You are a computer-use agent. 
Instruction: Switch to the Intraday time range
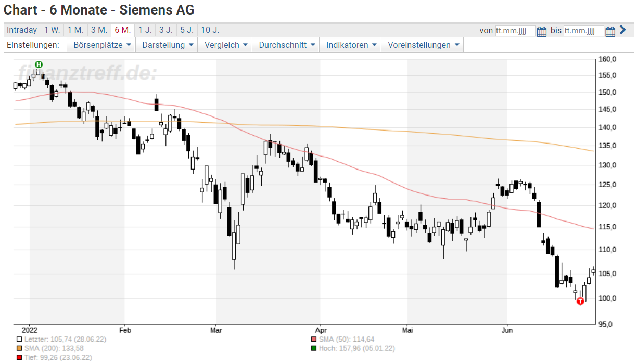coord(22,30)
